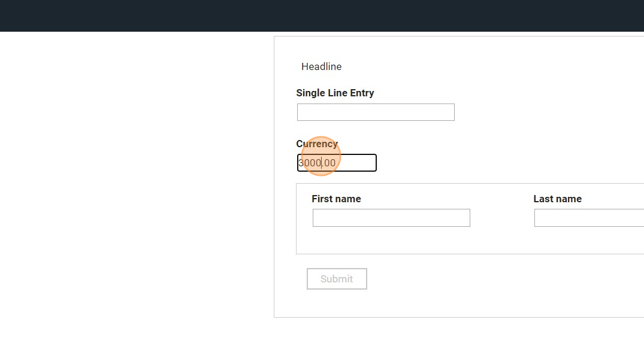Click the Single Line Entry text box

pos(376,112)
